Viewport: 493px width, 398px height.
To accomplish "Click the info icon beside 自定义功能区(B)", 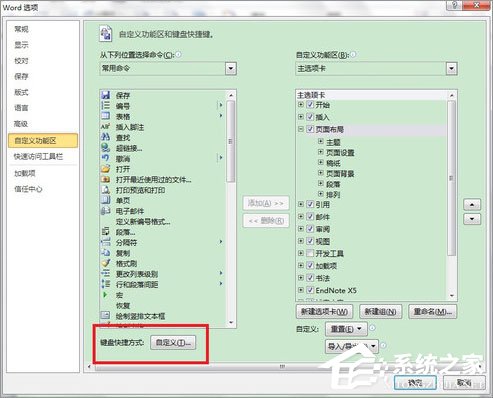I will tap(353, 54).
